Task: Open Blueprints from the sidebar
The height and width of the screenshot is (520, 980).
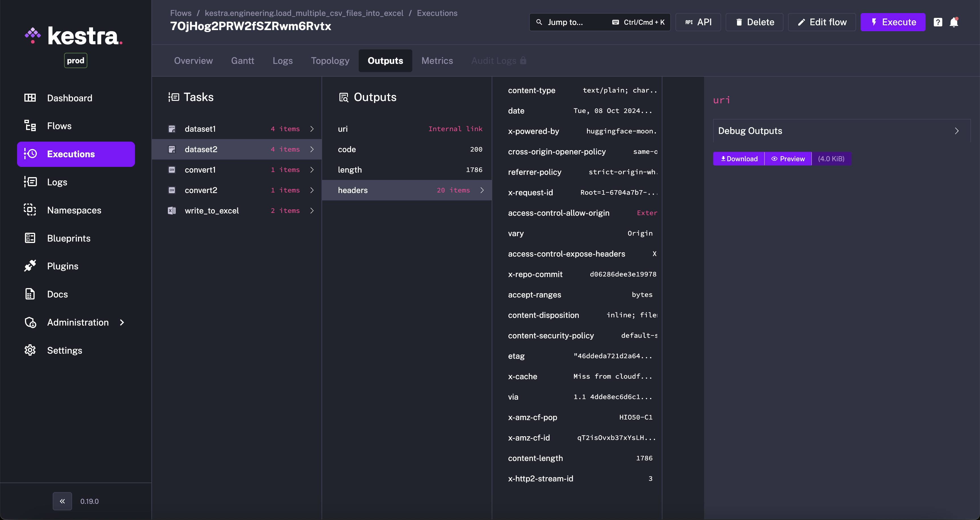Action: 30,238
